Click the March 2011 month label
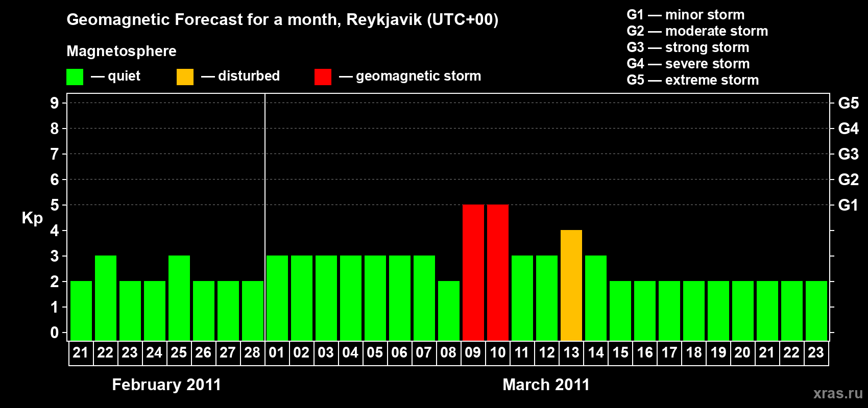 tap(546, 385)
